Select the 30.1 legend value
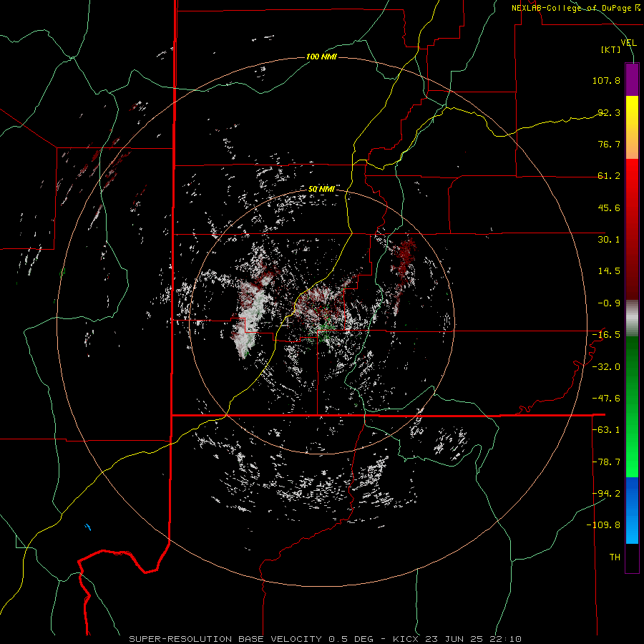Image resolution: width=644 pixels, height=644 pixels. coord(609,240)
